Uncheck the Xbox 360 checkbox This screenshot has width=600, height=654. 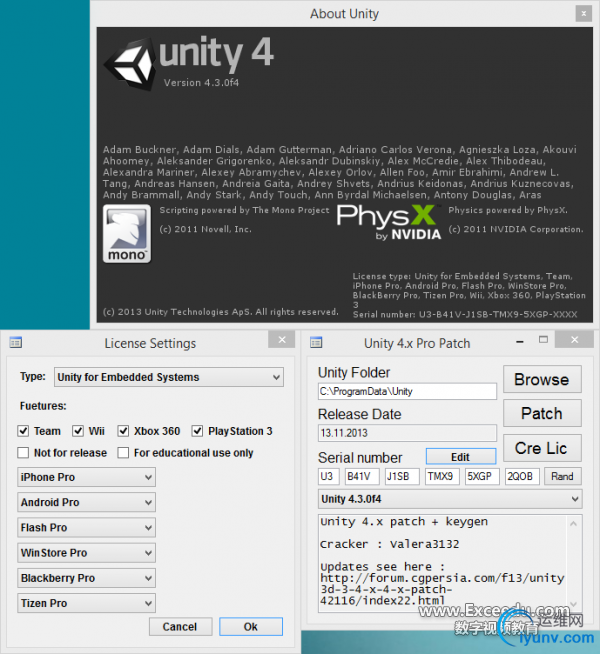[123, 431]
